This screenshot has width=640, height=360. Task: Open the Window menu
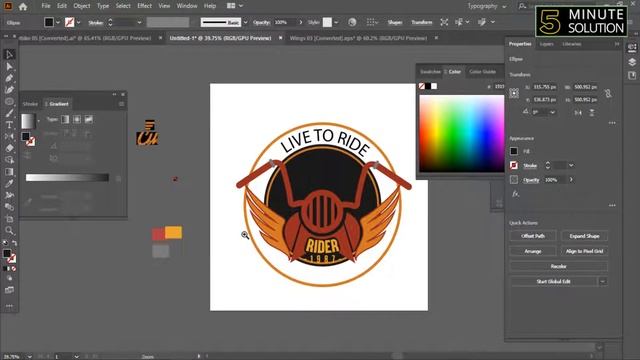click(x=187, y=6)
